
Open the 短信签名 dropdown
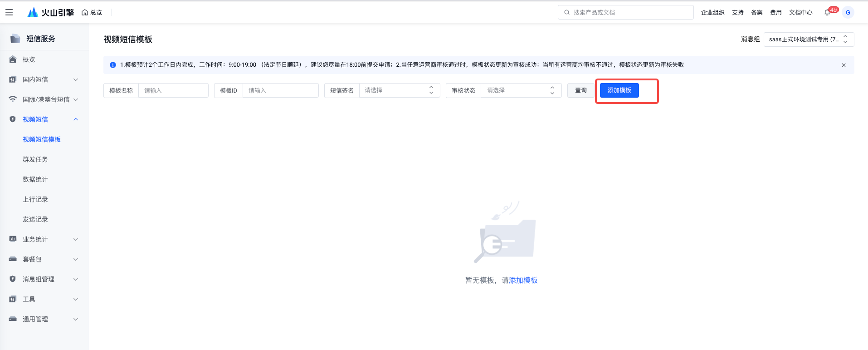click(400, 90)
